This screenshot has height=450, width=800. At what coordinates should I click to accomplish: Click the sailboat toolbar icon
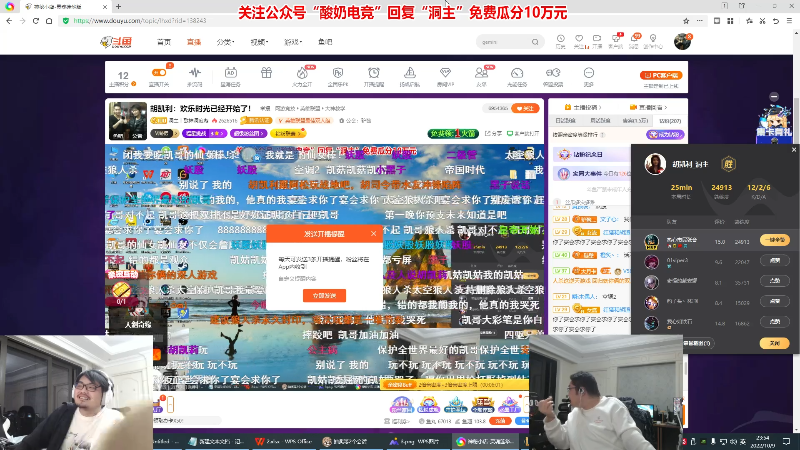coord(410,73)
